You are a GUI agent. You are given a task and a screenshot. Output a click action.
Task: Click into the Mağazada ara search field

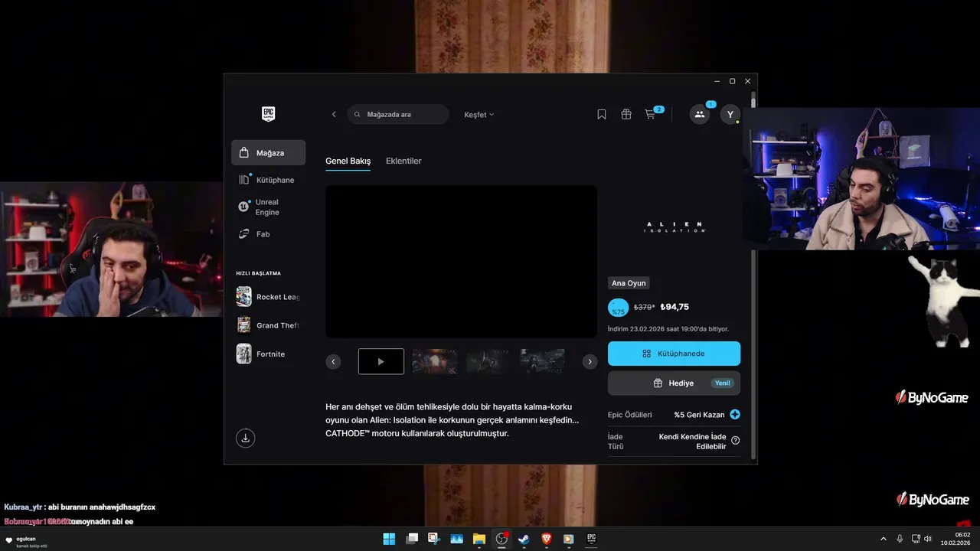(x=398, y=114)
